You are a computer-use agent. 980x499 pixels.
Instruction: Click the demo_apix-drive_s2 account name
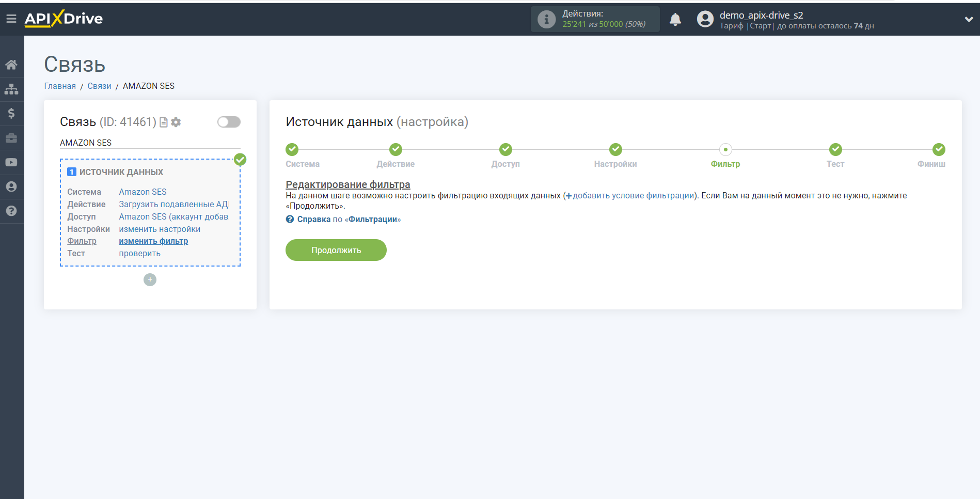tap(761, 15)
